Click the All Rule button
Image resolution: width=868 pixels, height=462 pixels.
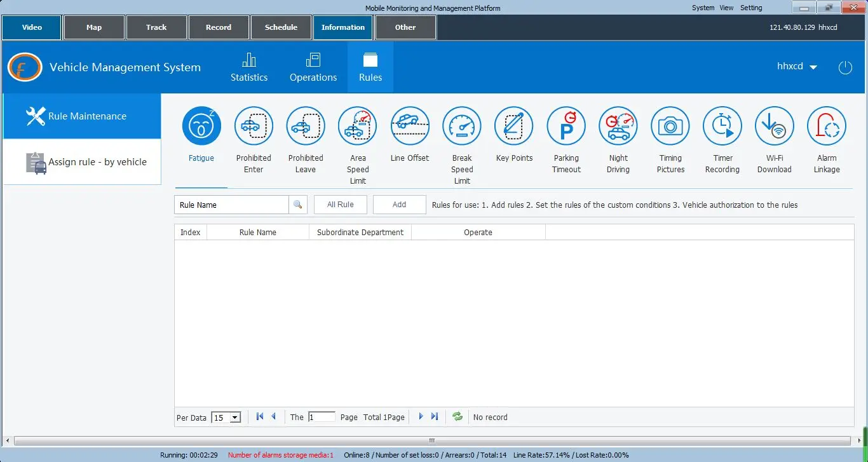[x=341, y=205]
